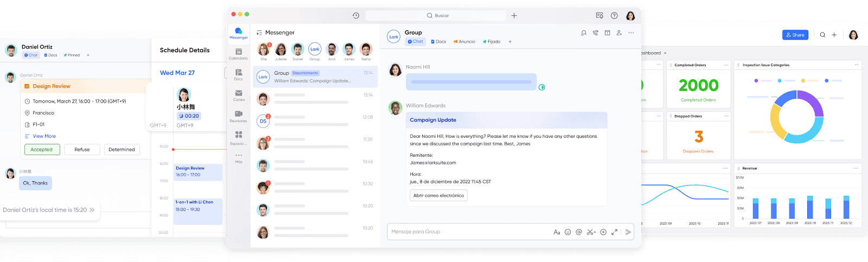Click the search icon in dashboard window

click(x=822, y=35)
